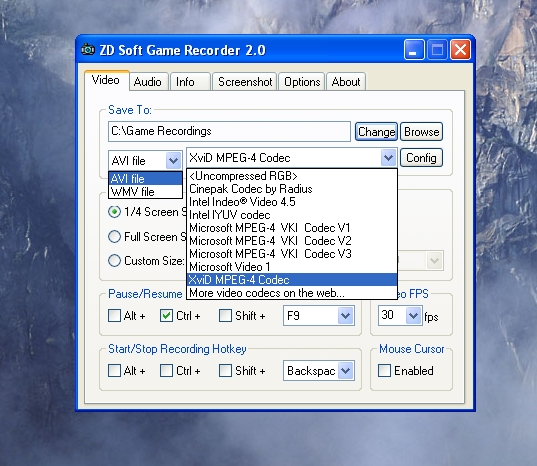
Task: Choose AVI file from the format list
Action: tap(145, 178)
